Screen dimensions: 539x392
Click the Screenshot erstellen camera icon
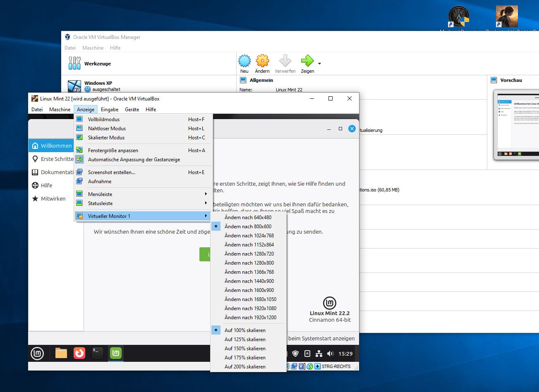coord(79,172)
